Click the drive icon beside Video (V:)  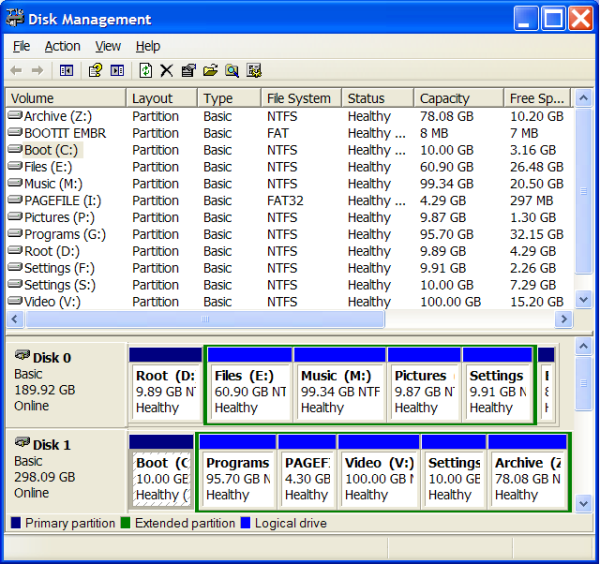click(x=15, y=300)
